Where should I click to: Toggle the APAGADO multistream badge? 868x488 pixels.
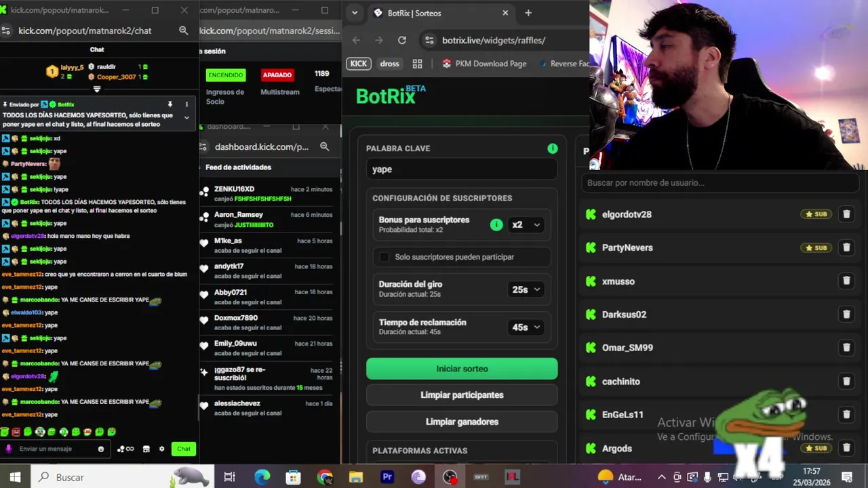point(277,75)
